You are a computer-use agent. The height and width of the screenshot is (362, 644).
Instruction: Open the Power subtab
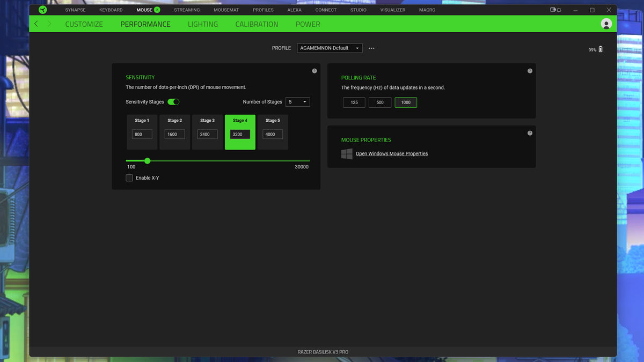pyautogui.click(x=308, y=24)
